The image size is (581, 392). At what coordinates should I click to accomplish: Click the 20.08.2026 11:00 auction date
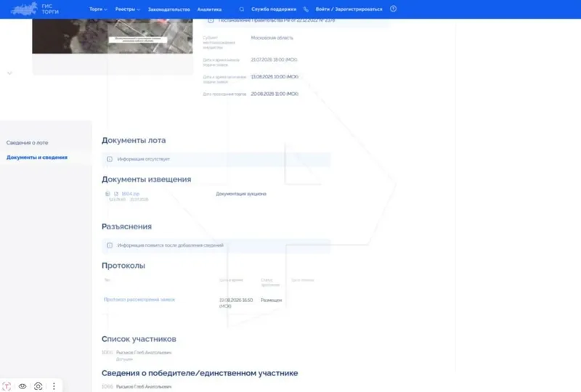(275, 94)
